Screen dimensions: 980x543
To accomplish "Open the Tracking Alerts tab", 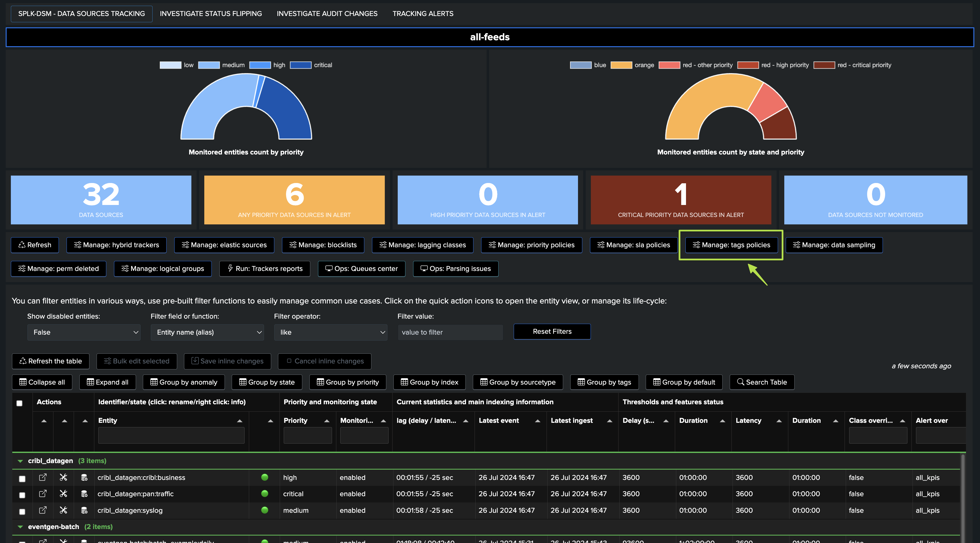I will coord(423,14).
